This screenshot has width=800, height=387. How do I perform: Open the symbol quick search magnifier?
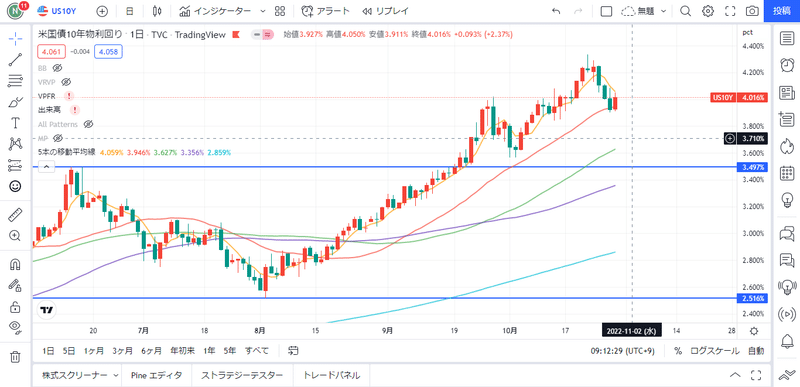[x=685, y=11]
